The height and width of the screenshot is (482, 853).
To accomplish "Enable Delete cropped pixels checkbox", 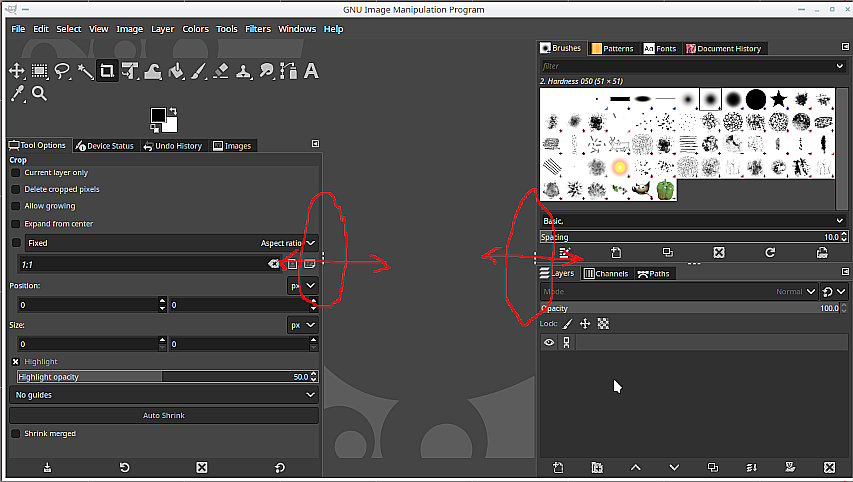I will coord(16,189).
